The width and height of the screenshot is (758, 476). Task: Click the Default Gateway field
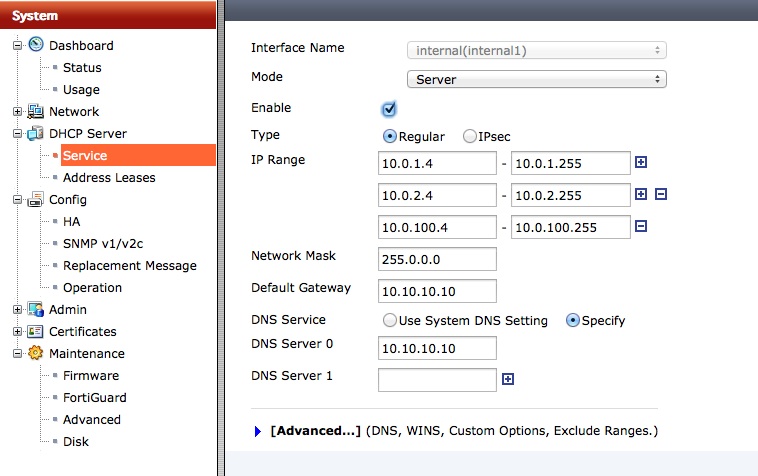point(437,291)
